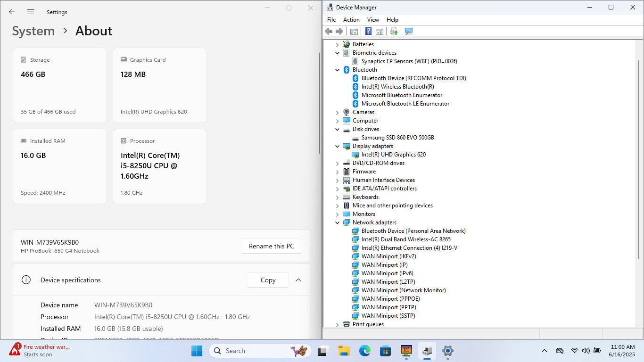The image size is (644, 362).
Task: Select the Computer category icon
Action: tap(347, 121)
